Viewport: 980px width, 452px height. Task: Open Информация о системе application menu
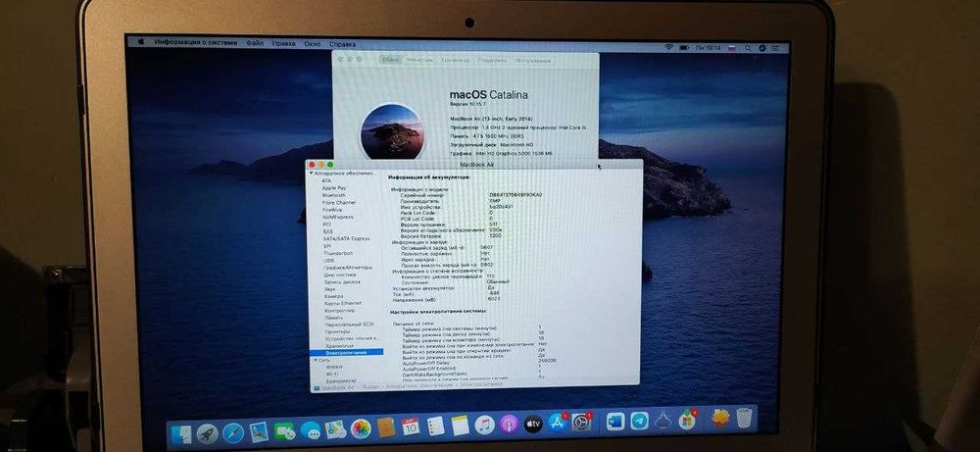coord(196,42)
